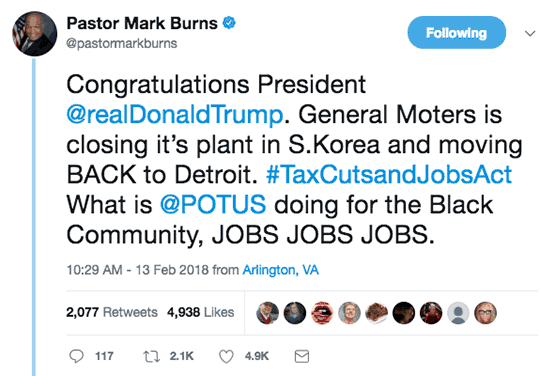
Task: View the 4,938 Likes list
Action: [x=200, y=312]
